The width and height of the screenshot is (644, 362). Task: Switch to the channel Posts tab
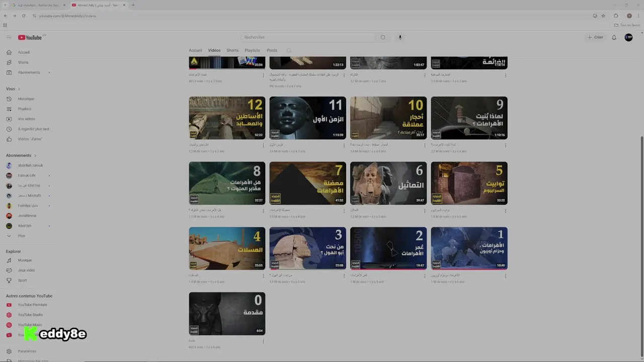click(x=272, y=50)
